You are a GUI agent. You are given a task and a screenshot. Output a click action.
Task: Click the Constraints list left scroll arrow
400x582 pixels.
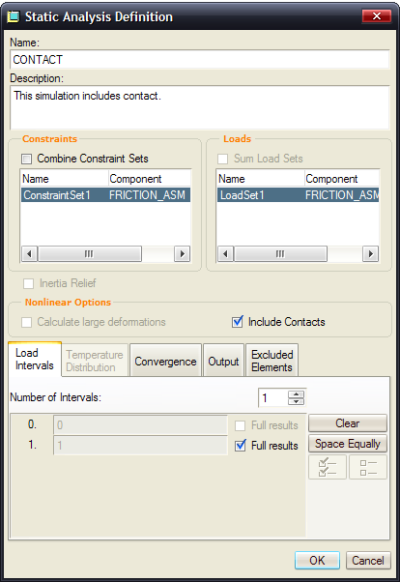[29, 254]
